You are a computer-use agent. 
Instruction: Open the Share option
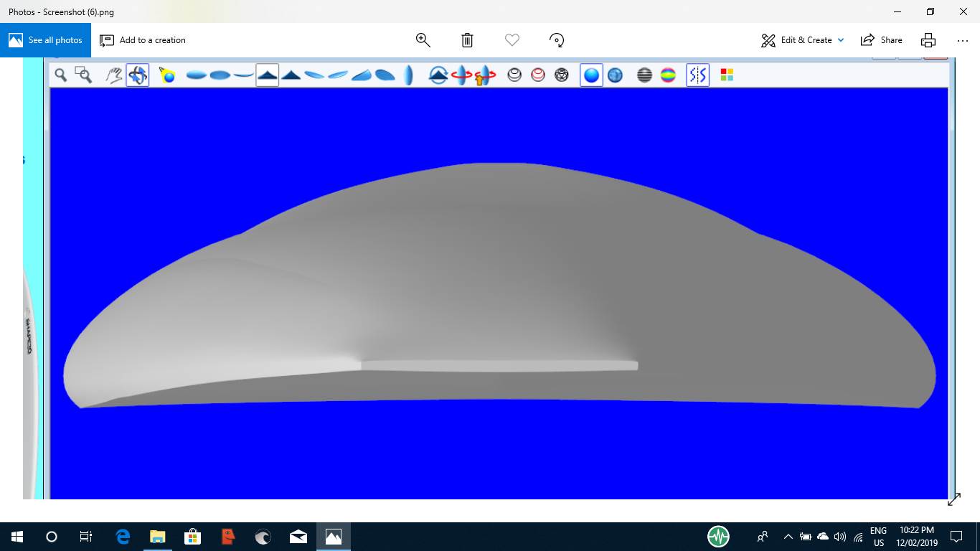[882, 40]
